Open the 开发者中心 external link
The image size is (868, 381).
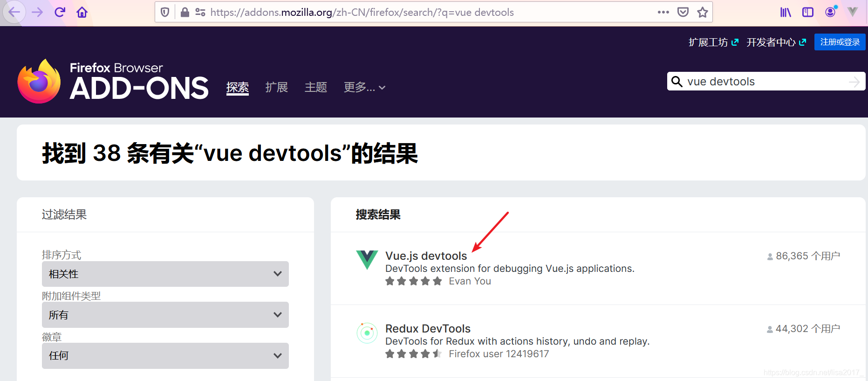tap(776, 42)
